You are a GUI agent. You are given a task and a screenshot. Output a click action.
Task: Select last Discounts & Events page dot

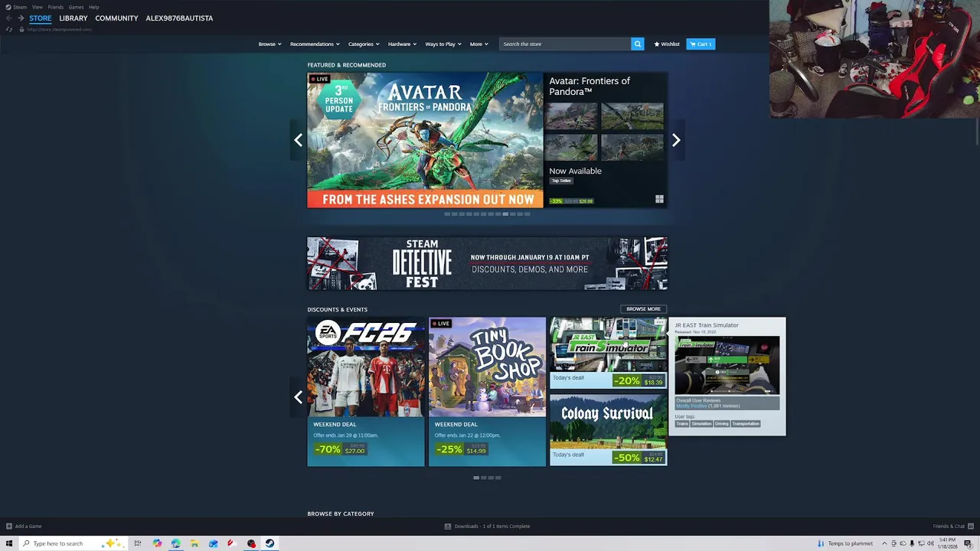[498, 478]
